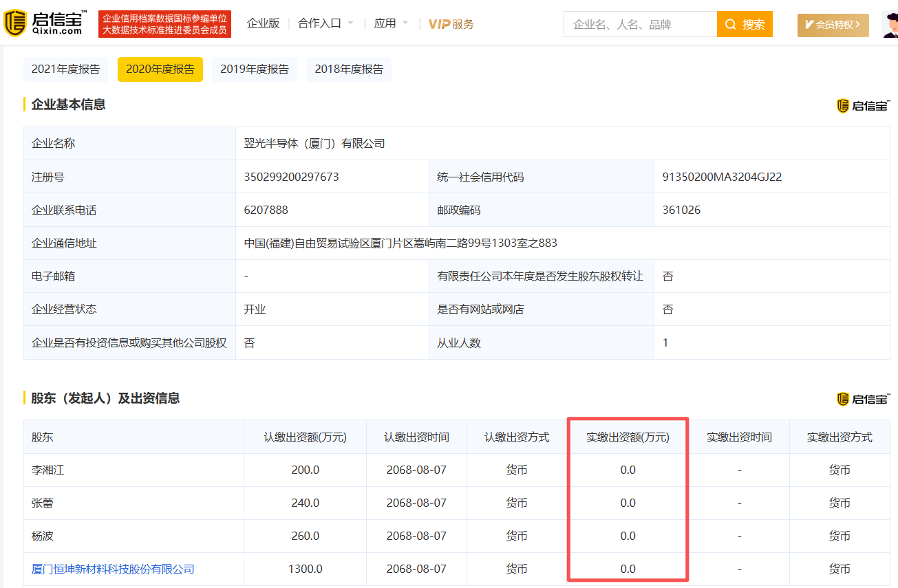898x588 pixels.
Task: Open the 2018年度报告 tab
Action: pyautogui.click(x=348, y=69)
